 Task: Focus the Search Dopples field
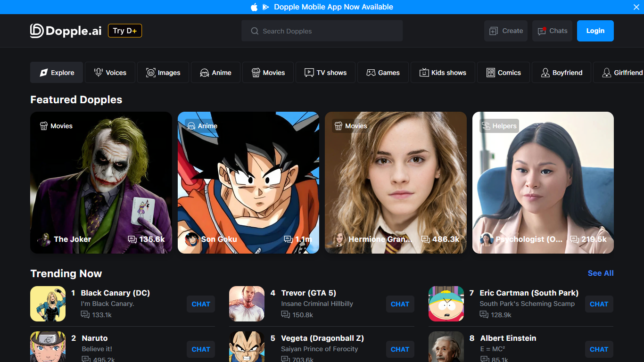[x=322, y=31]
